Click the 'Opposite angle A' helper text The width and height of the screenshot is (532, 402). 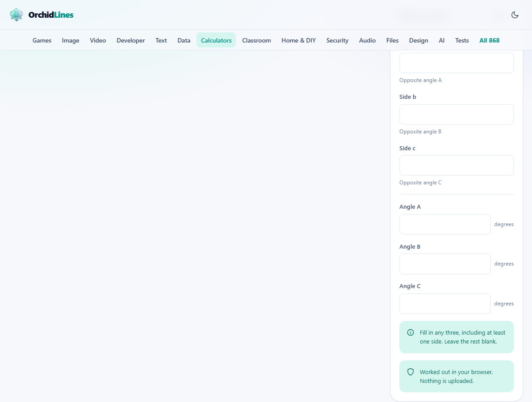pyautogui.click(x=421, y=80)
